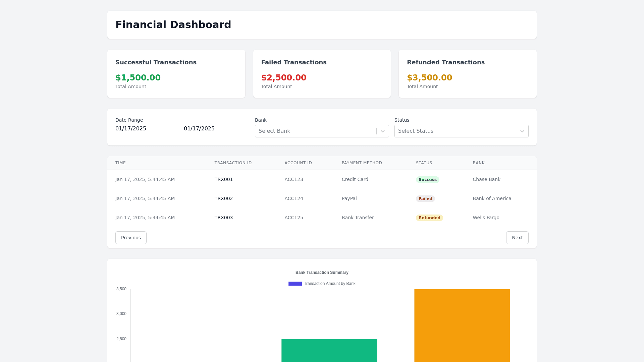Click the Time column header

(120, 163)
